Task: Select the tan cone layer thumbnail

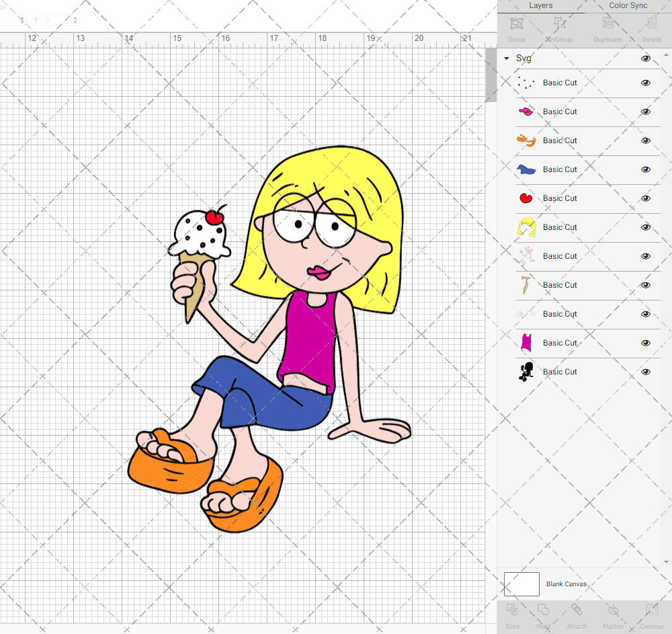Action: 526,285
